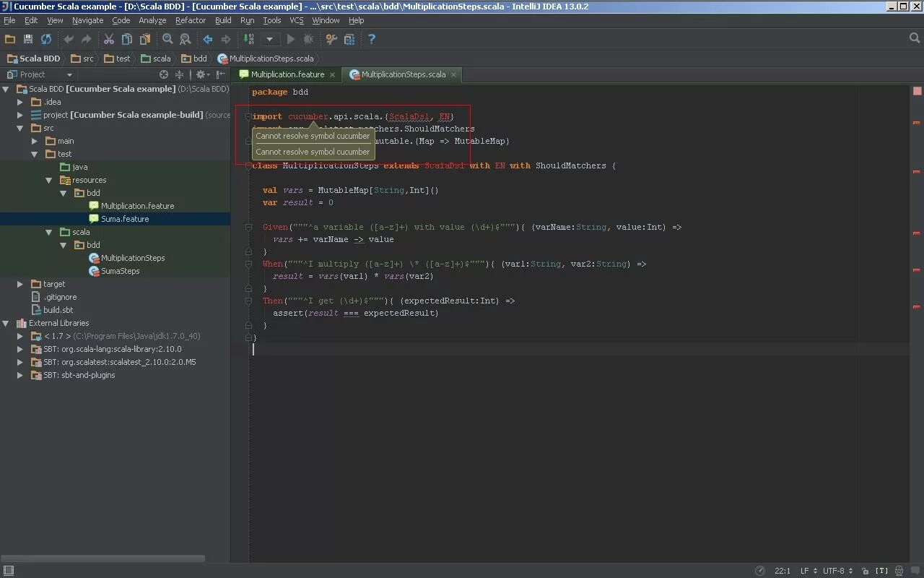Click src breadcrumb in navigation bar

82,59
